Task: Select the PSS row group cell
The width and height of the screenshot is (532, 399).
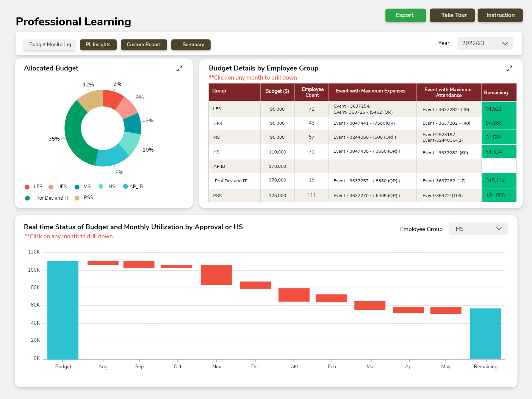Action: pyautogui.click(x=235, y=196)
